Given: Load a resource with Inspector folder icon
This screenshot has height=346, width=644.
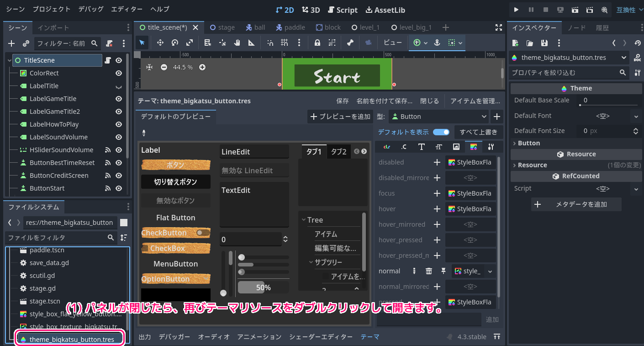Looking at the screenshot, I should 530,43.
